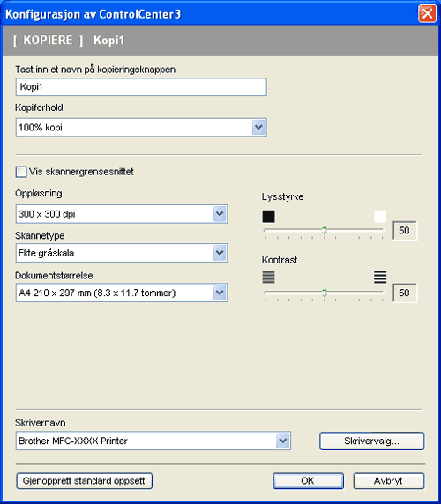Confirm settings with the OK button
Screen dimensions: 441x504
click(308, 481)
